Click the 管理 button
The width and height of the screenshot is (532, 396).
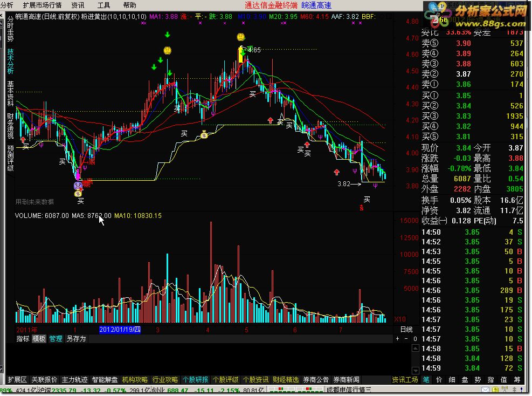pyautogui.click(x=56, y=339)
